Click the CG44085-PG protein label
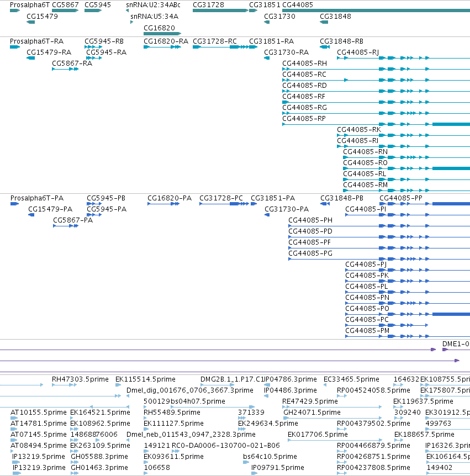This screenshot has height=476, width=470. pyautogui.click(x=310, y=253)
